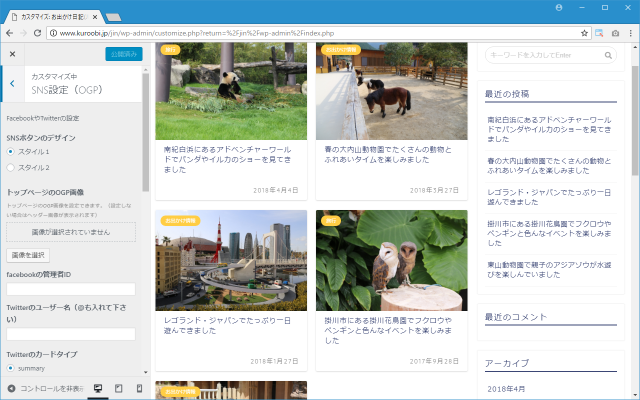
Task: Reload the page with refresh icon
Action: [37, 33]
